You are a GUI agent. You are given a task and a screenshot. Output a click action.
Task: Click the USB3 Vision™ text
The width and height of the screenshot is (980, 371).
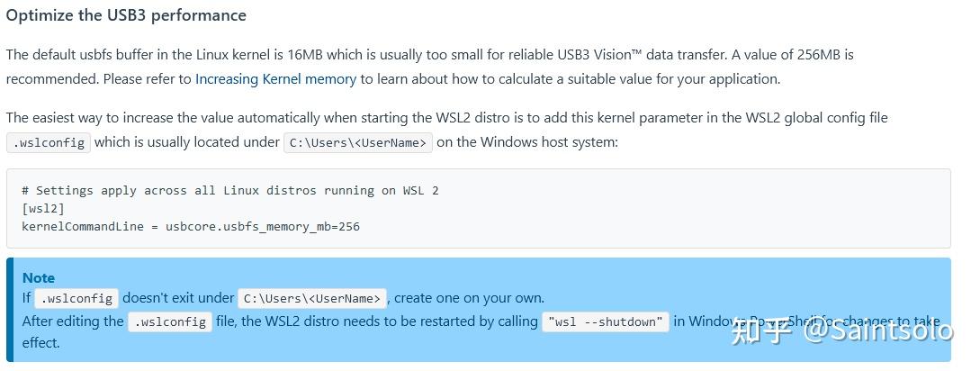point(599,54)
